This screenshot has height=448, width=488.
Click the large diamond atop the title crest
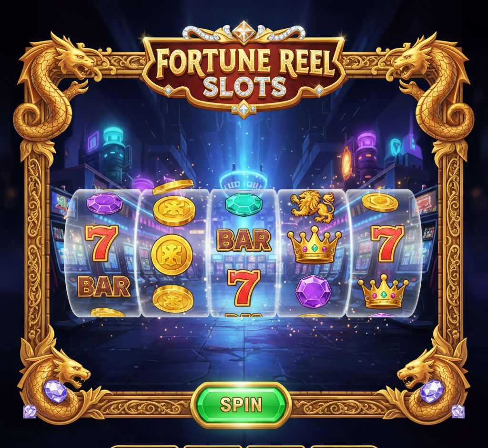pos(244,31)
